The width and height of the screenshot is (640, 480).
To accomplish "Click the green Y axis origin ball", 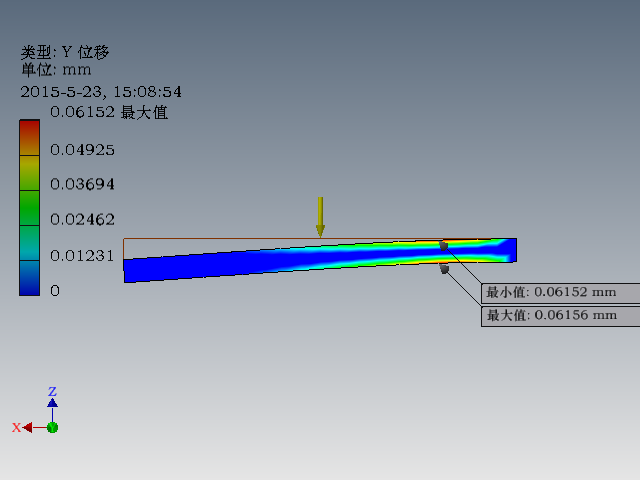I will pyautogui.click(x=53, y=428).
